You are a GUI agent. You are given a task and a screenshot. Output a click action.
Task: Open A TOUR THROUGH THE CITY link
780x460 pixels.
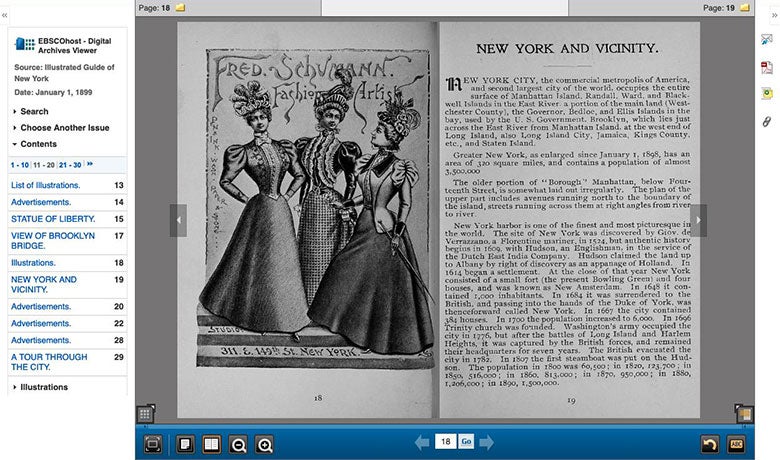tap(49, 362)
